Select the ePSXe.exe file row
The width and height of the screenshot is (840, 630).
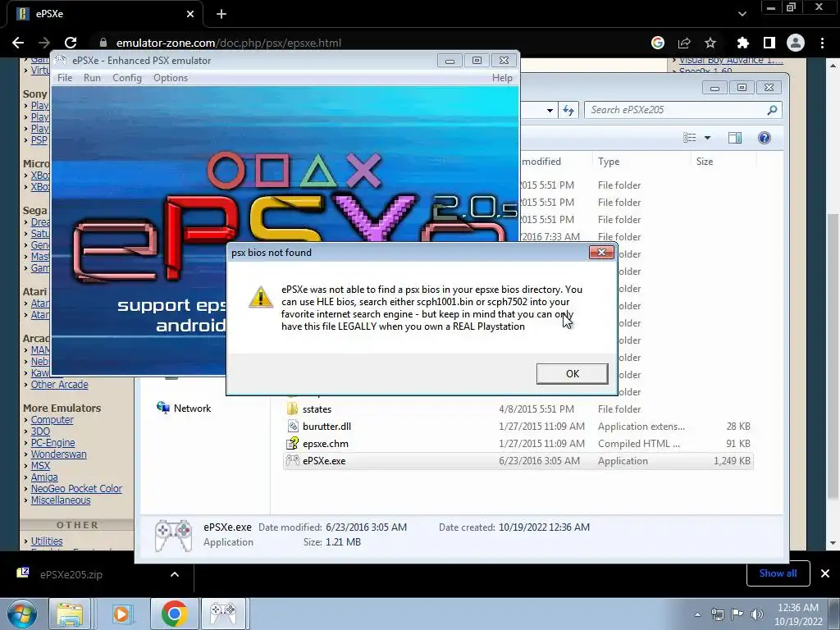(x=518, y=461)
